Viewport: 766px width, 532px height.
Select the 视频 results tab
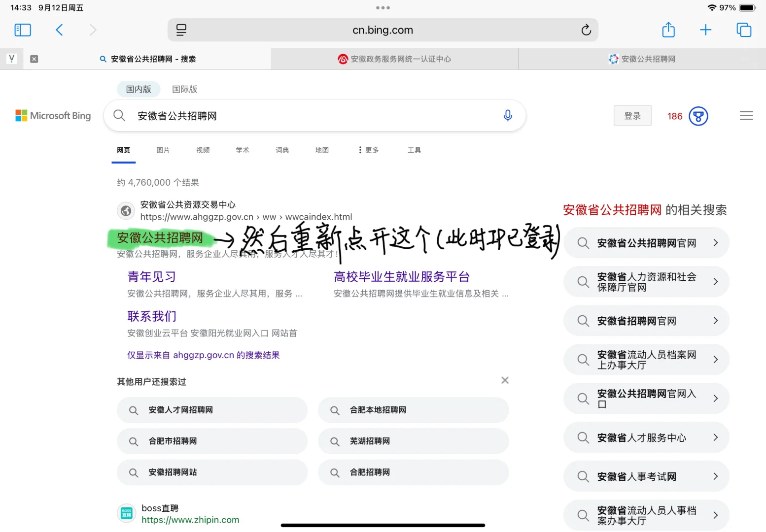tap(203, 150)
